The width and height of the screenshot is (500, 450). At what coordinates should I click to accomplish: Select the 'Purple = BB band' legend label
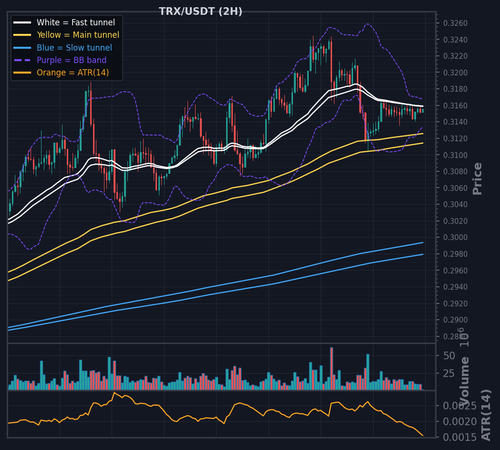click(x=72, y=60)
